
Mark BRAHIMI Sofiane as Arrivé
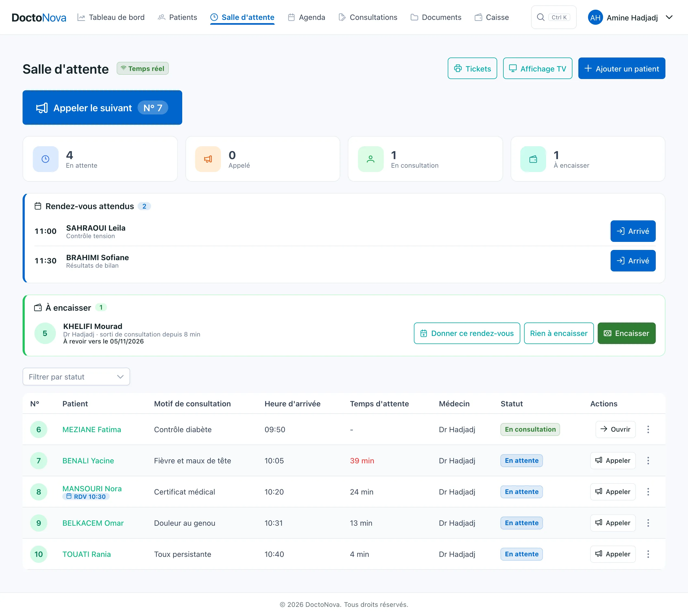click(x=633, y=261)
